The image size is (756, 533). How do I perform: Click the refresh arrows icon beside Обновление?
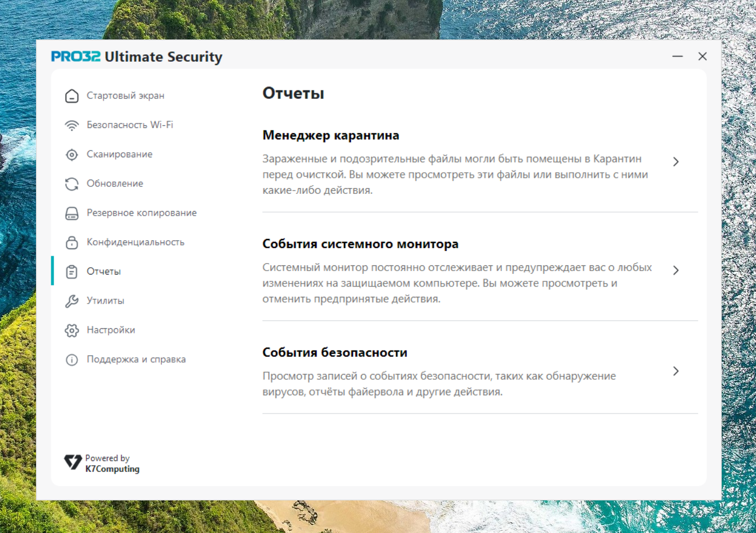click(71, 184)
